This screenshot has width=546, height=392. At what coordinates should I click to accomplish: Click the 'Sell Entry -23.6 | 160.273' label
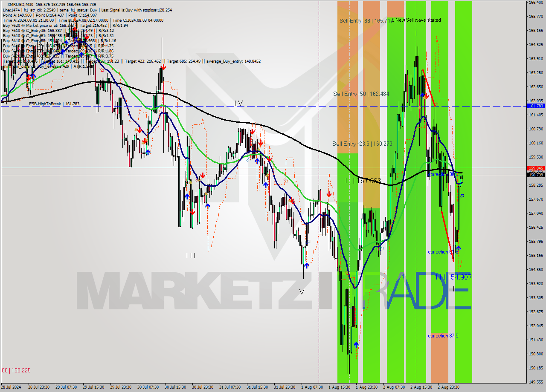click(362, 144)
